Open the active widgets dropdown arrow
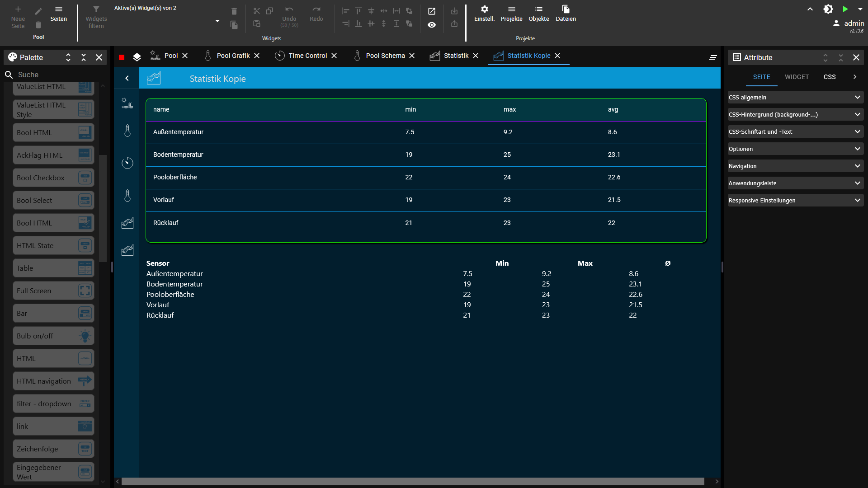Viewport: 868px width, 488px height. pos(217,21)
